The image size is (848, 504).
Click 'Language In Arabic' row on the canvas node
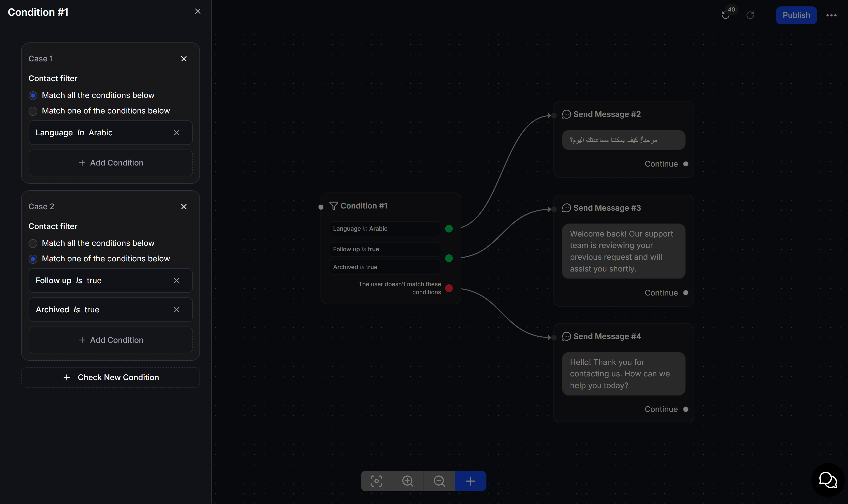point(385,229)
